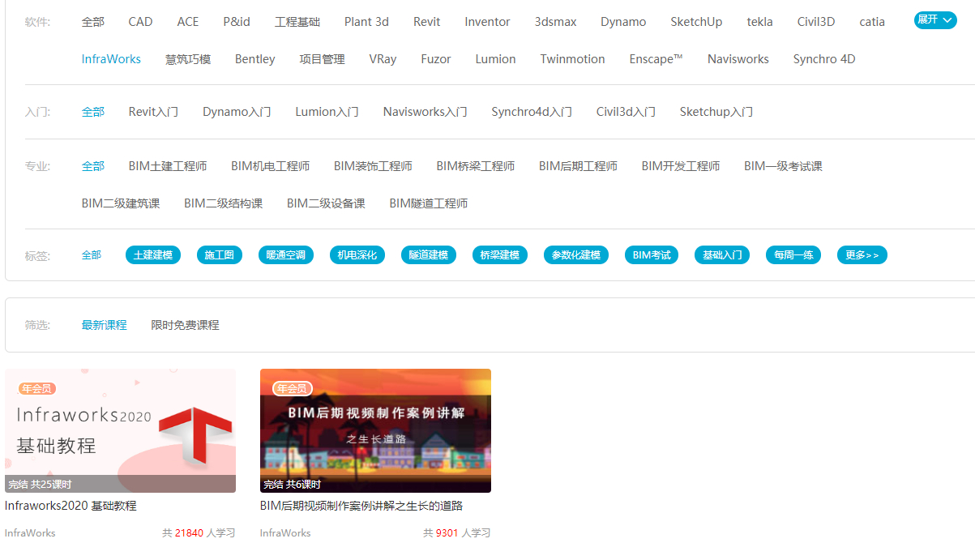
Task: Select the active InfraWorks software filter
Action: tap(111, 59)
